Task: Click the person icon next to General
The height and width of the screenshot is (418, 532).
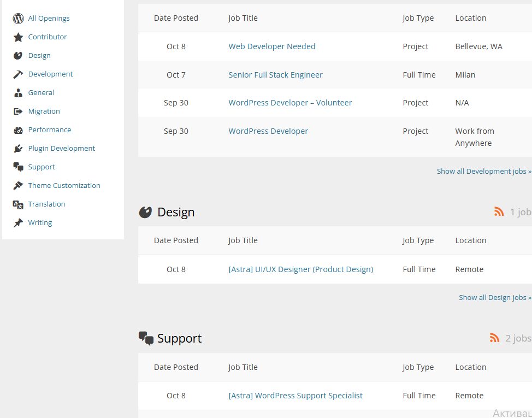Action: tap(18, 93)
